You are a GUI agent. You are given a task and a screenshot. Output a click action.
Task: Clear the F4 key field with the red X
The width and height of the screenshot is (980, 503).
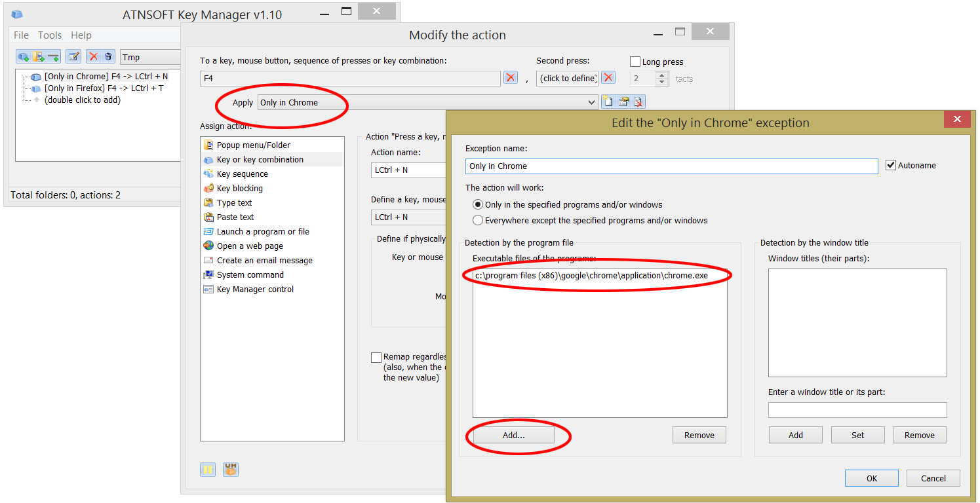tap(511, 78)
